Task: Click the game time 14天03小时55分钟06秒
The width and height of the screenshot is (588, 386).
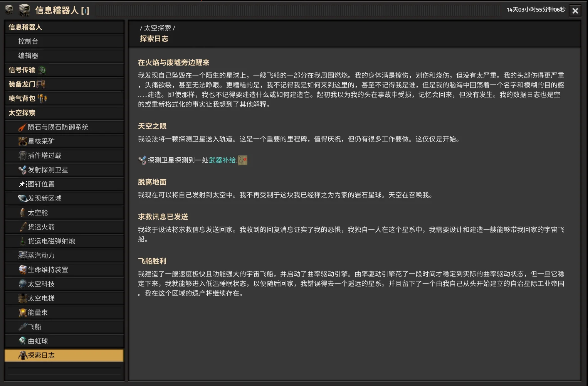Action: [x=536, y=10]
